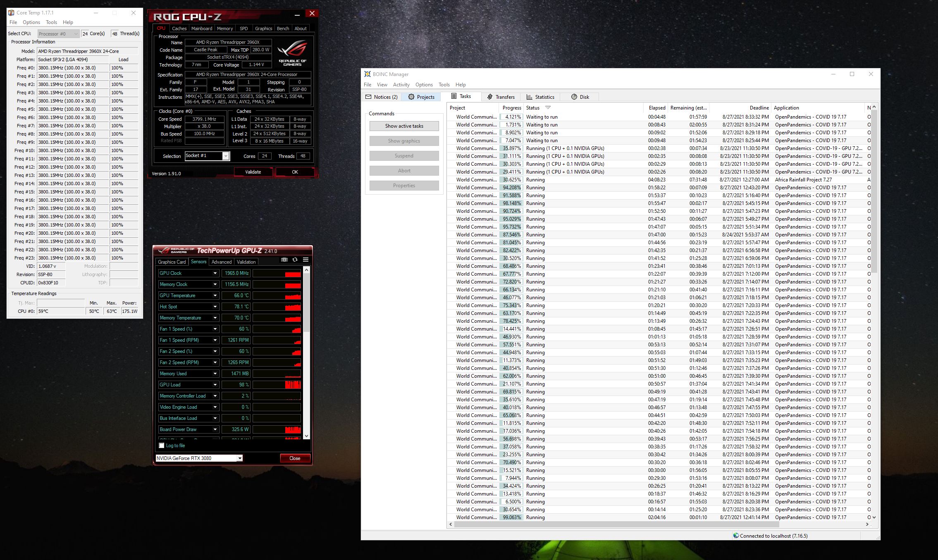Open GPU-Z Validation tab
Image resolution: width=938 pixels, height=560 pixels.
click(246, 262)
